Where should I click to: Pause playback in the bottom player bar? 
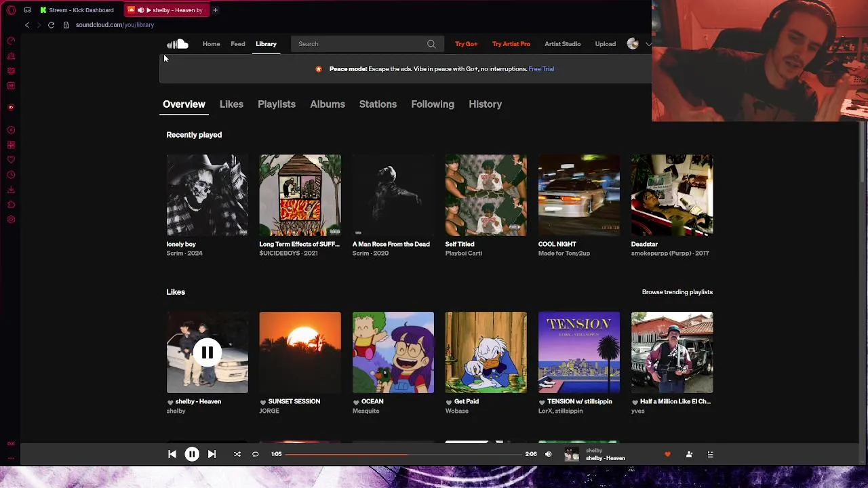[192, 454]
